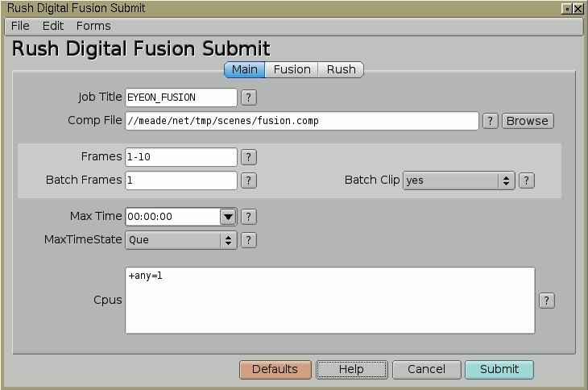
Task: Open the Forms menu
Action: (93, 26)
